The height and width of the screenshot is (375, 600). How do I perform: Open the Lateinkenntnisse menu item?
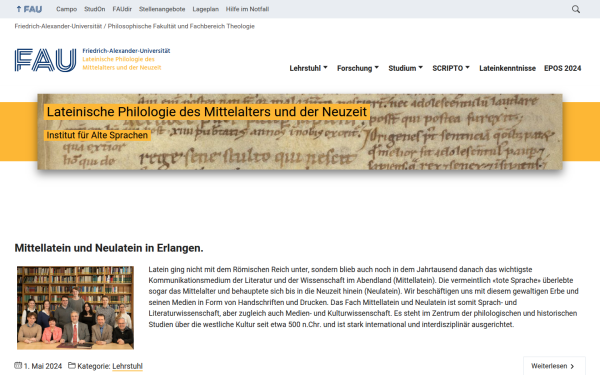tap(507, 68)
